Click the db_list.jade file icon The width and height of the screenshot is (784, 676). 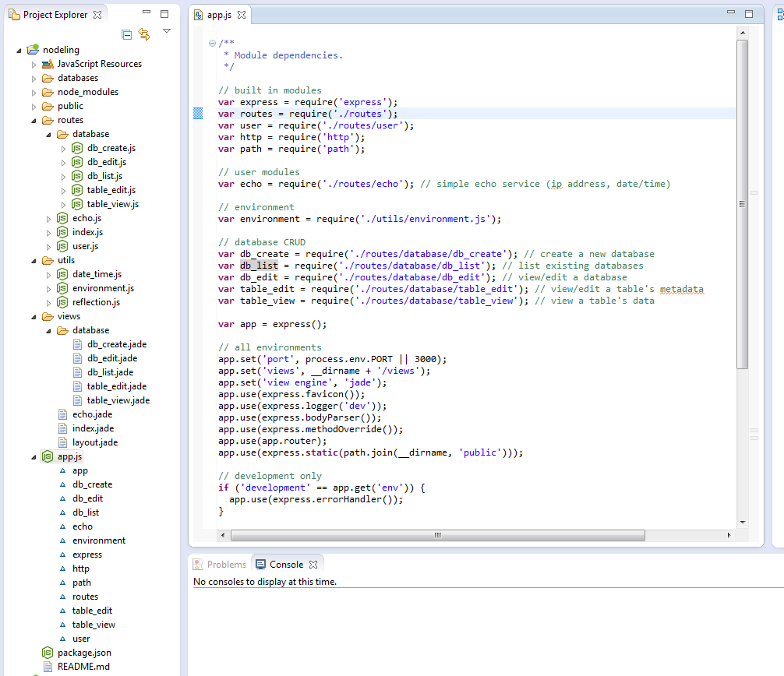(x=77, y=372)
